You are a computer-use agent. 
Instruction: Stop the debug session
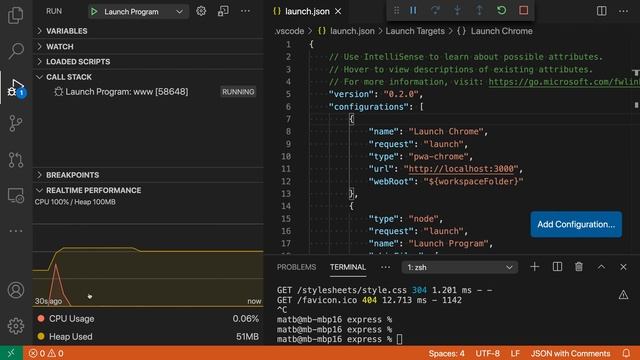click(x=524, y=10)
